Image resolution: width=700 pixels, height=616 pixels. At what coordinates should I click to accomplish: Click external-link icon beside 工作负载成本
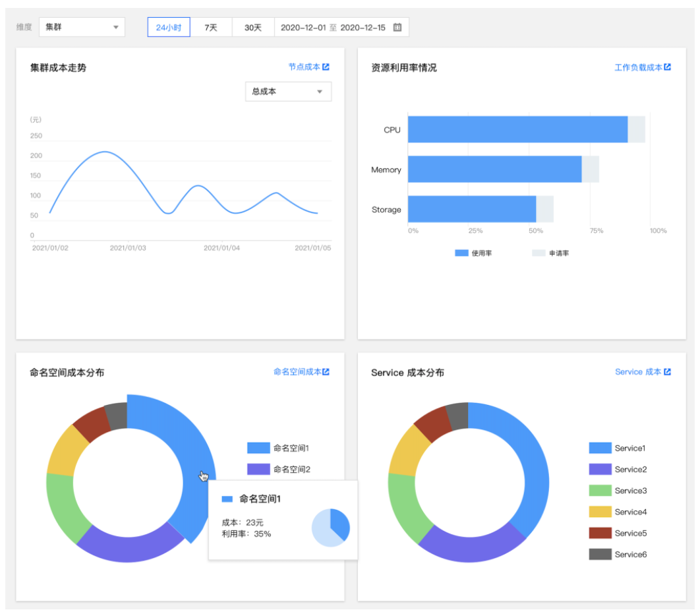tap(667, 67)
